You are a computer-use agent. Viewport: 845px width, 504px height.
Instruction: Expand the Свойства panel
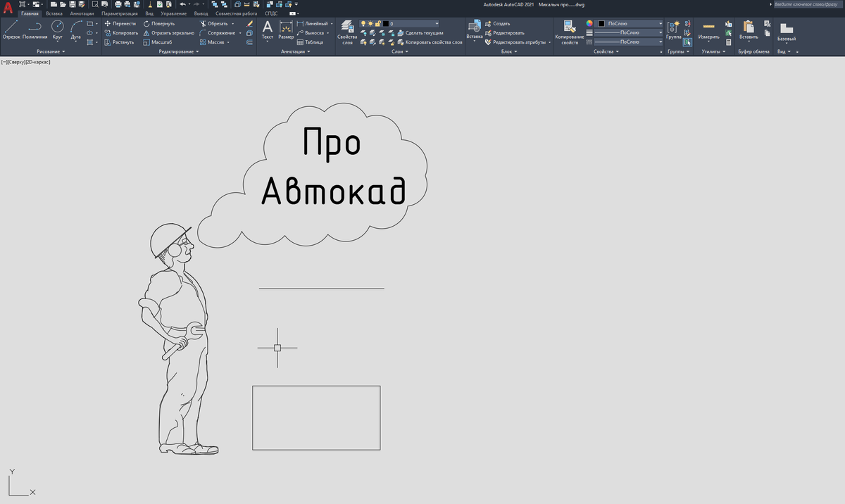click(606, 51)
